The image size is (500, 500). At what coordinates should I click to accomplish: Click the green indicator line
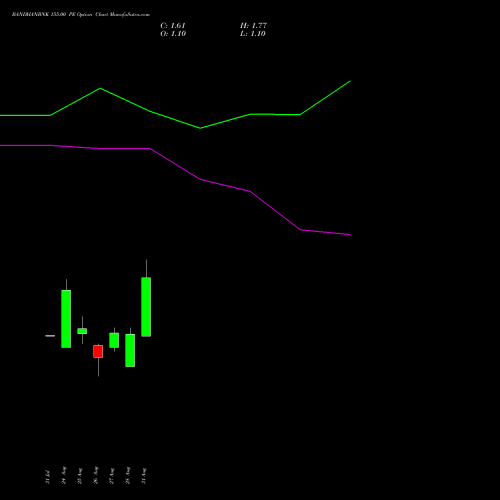(x=200, y=128)
